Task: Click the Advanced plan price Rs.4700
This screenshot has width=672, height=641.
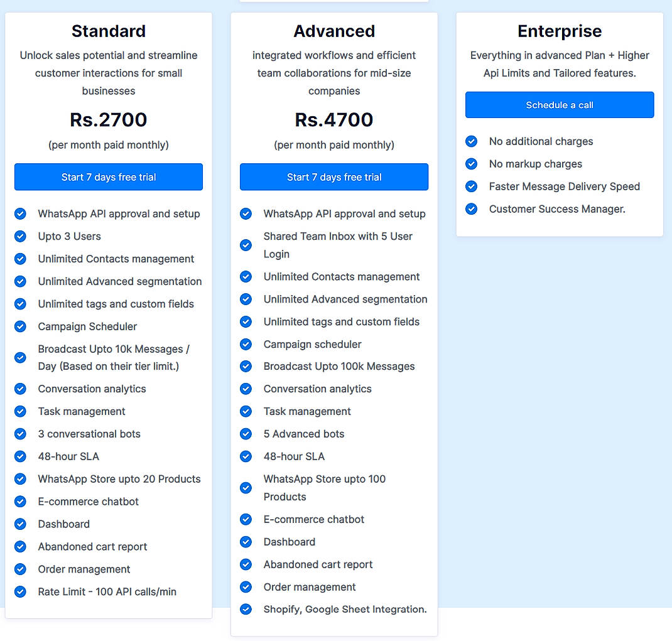Action: coord(333,120)
